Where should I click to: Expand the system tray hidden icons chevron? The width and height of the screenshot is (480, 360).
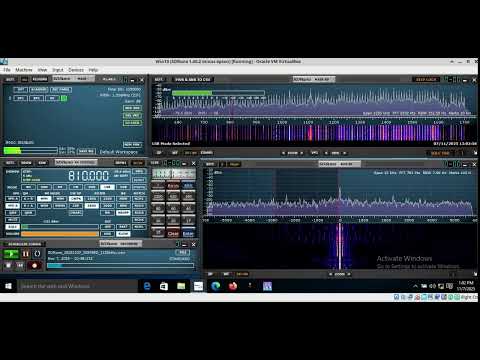coord(415,286)
